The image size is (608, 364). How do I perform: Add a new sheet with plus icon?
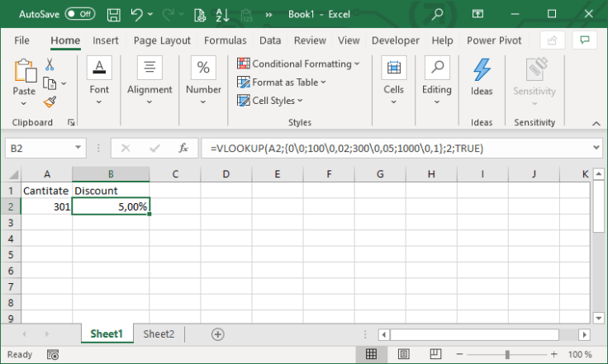218,334
